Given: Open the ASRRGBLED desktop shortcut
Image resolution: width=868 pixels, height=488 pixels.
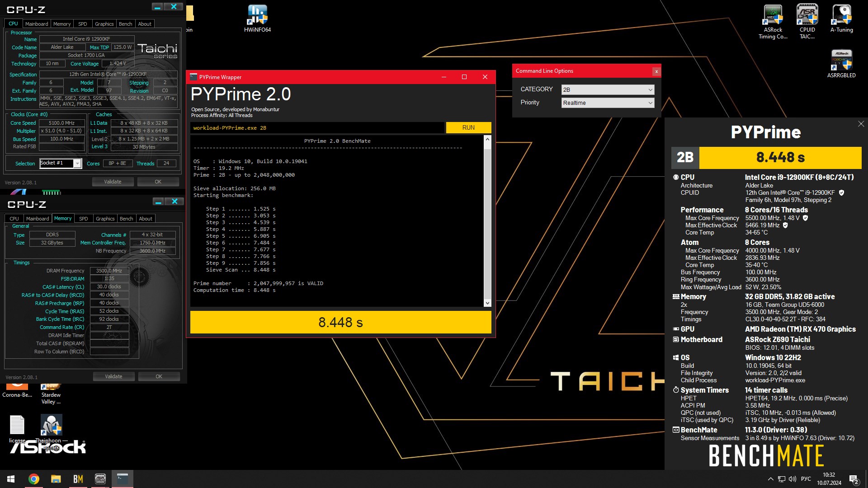Looking at the screenshot, I should pyautogui.click(x=841, y=64).
